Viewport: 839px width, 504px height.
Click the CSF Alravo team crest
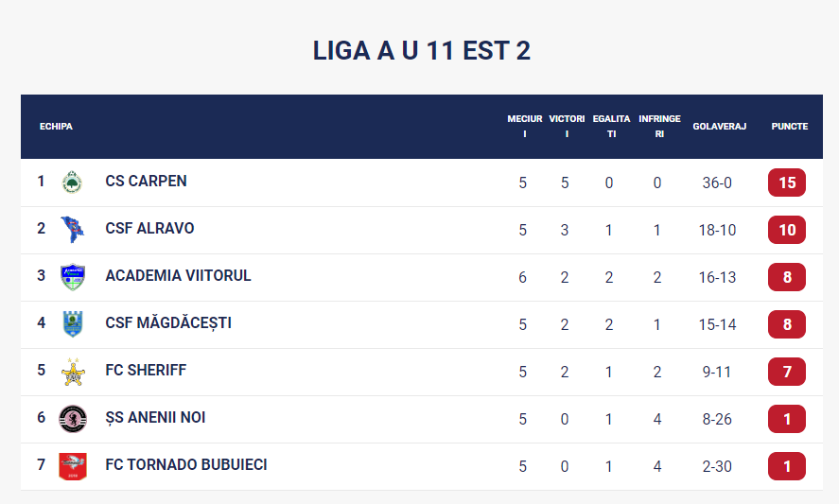tap(72, 230)
